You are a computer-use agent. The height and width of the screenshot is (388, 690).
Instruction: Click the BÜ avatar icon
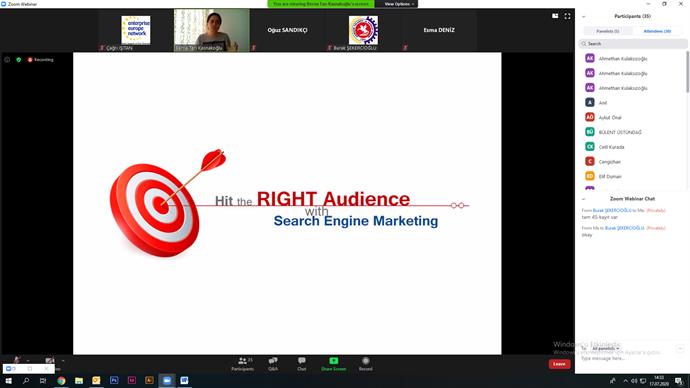[590, 132]
